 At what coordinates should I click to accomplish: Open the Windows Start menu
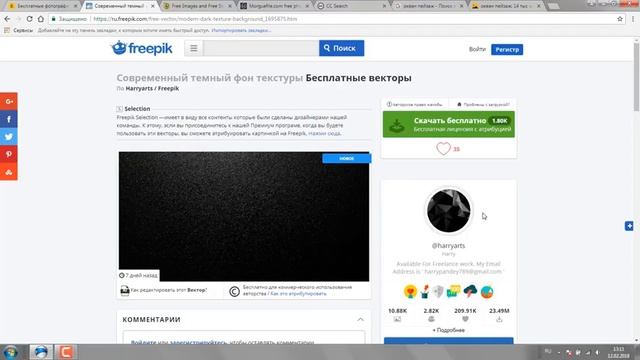[11, 352]
